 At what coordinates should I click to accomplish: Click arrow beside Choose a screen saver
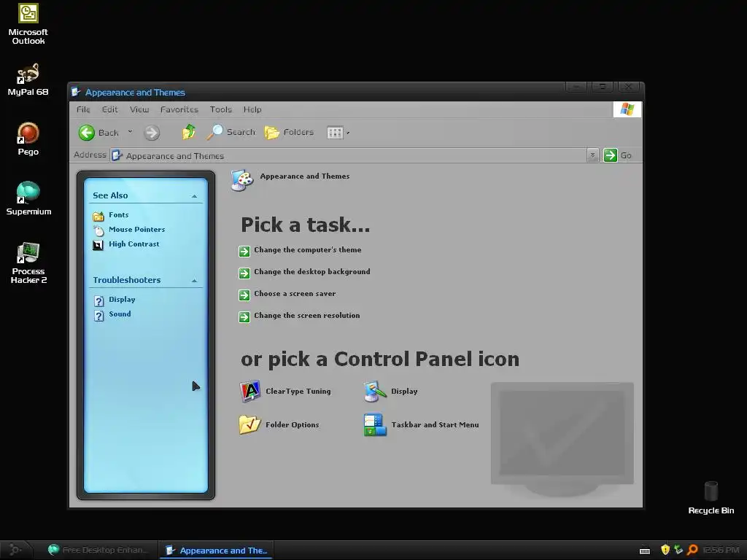point(244,295)
